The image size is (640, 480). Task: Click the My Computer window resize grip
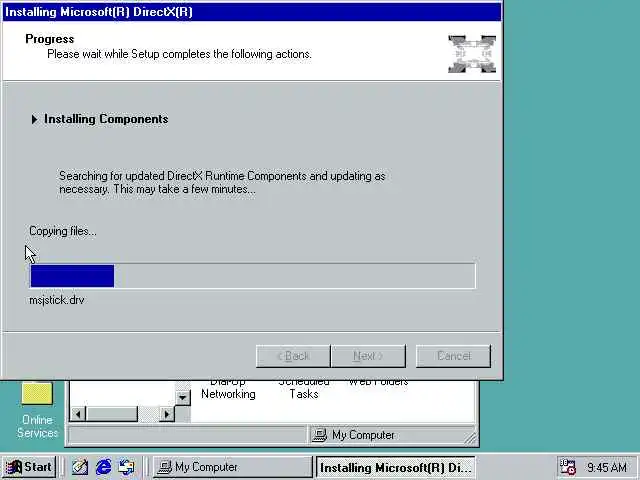pos(471,438)
